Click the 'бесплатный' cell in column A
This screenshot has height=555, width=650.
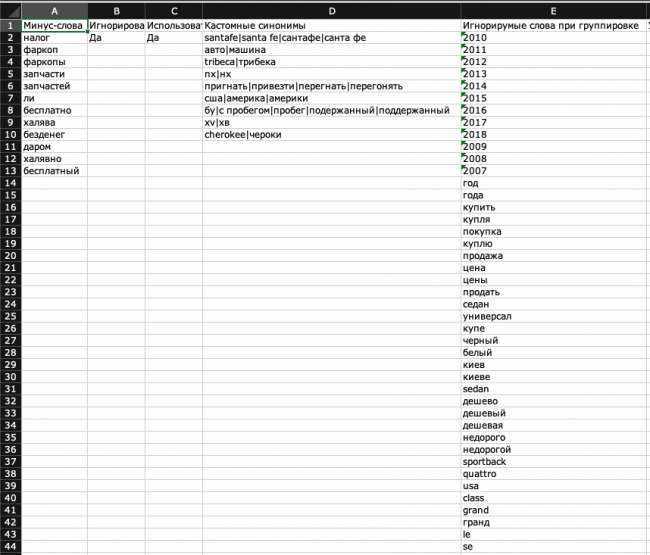54,170
